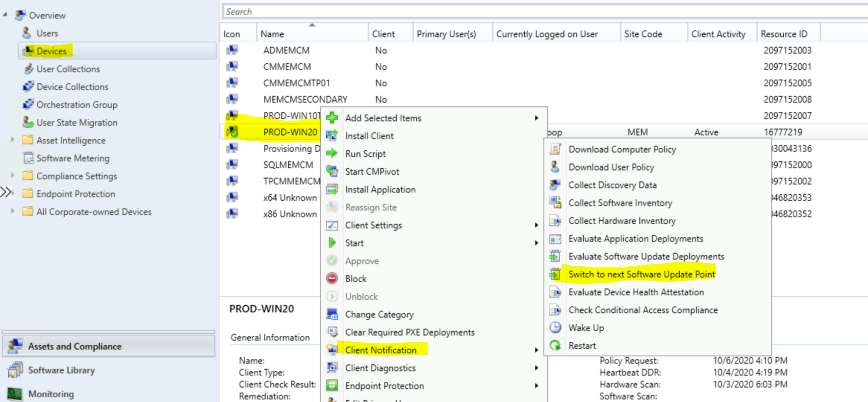Expand the Asset Intelligence folder
Image resolution: width=868 pixels, height=402 pixels.
point(12,140)
